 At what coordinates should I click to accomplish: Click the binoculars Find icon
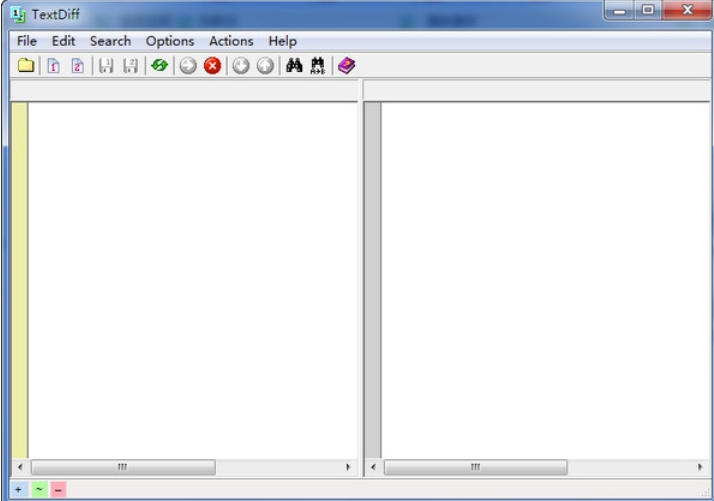click(294, 66)
